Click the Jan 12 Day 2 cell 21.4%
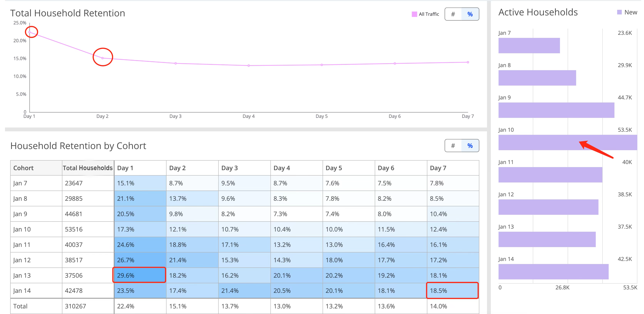The width and height of the screenshot is (644, 314). tap(192, 260)
